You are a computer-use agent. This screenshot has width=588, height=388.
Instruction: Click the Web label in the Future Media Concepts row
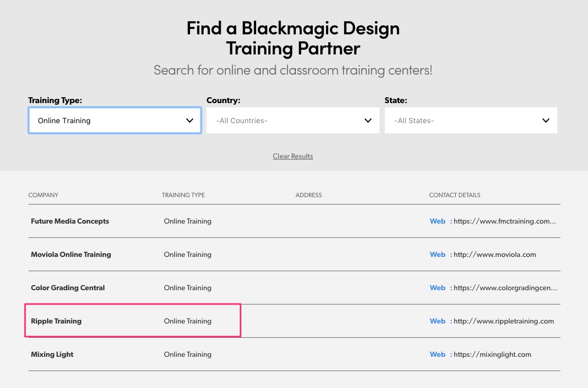coord(438,221)
